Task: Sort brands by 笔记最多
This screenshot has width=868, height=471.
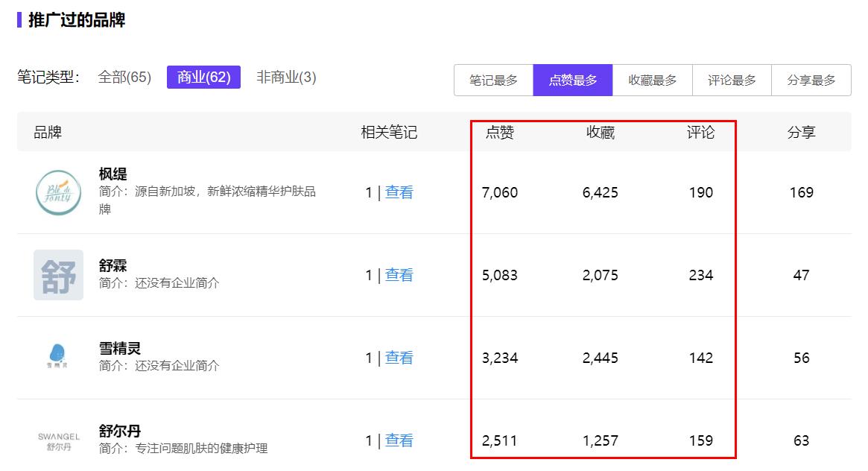Action: 493,80
